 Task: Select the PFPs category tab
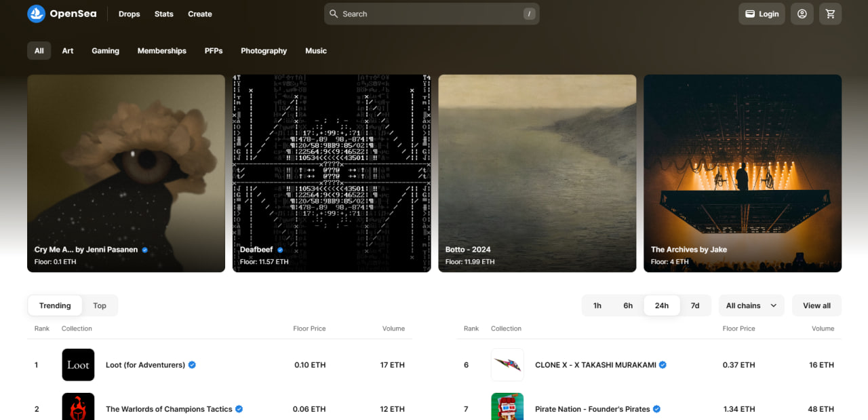[214, 51]
